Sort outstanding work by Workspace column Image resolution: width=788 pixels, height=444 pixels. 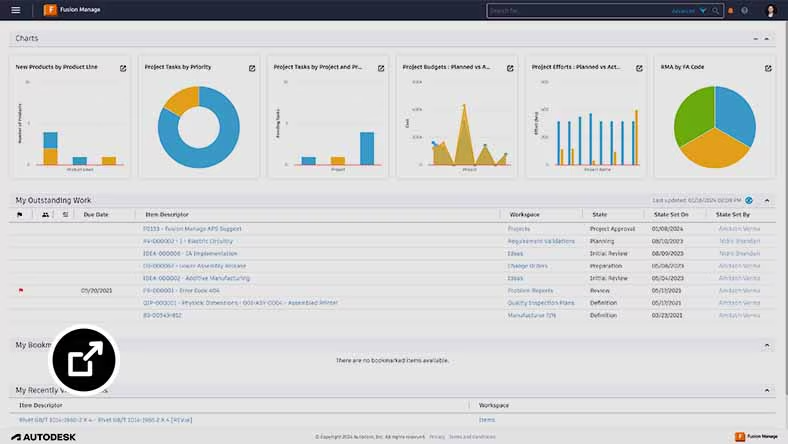click(x=525, y=215)
